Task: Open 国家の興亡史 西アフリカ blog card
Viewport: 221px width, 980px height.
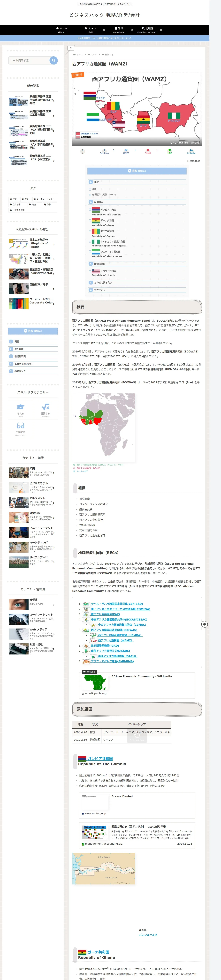Action: pos(137,835)
